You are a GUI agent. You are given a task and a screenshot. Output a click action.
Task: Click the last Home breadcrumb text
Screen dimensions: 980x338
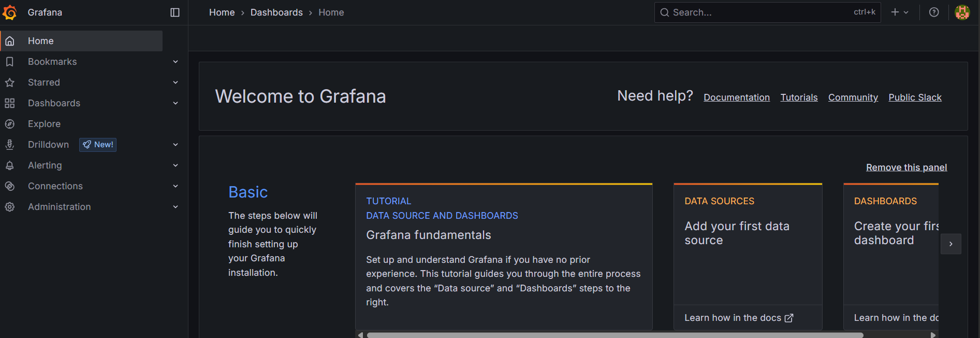pyautogui.click(x=331, y=12)
